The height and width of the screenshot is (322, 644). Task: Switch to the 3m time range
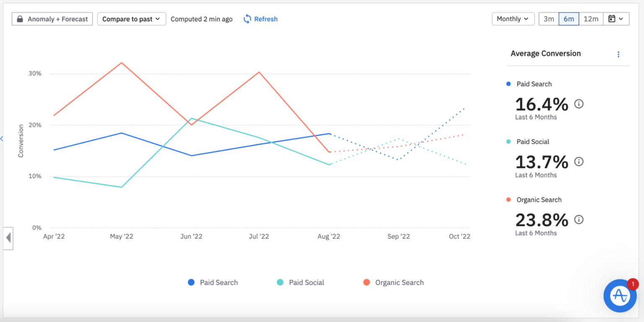tap(548, 18)
